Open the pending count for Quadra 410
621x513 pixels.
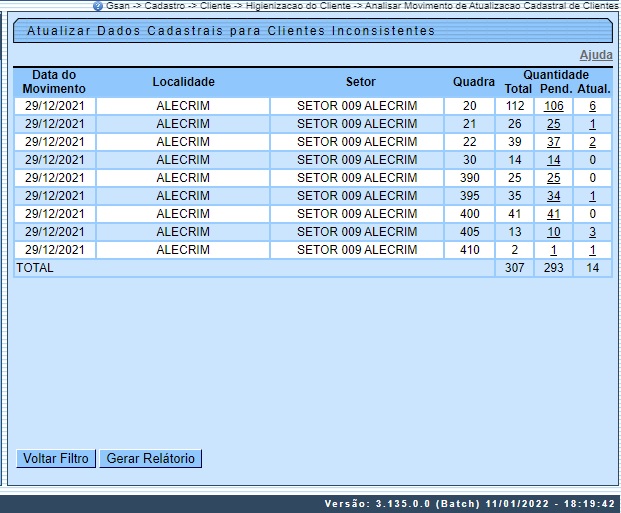[x=553, y=250]
